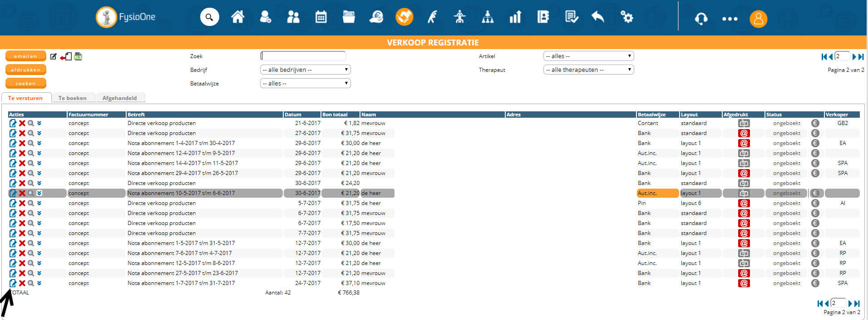The height and width of the screenshot is (320, 868).
Task: Switch to the 'Te boeken' tab
Action: coord(72,98)
